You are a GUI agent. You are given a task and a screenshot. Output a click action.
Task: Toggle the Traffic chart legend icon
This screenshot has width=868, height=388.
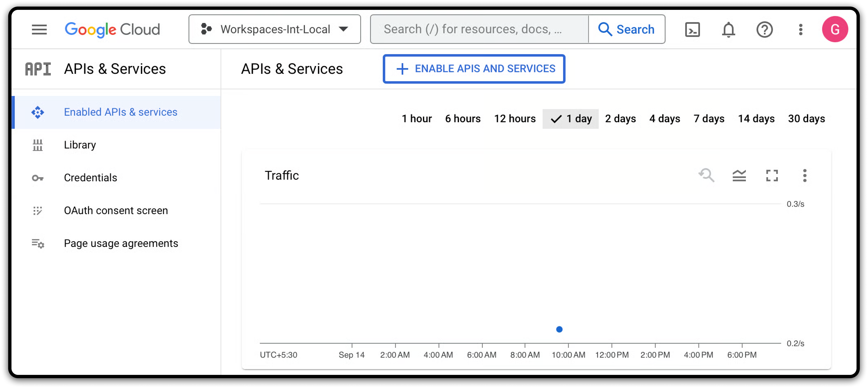click(739, 175)
